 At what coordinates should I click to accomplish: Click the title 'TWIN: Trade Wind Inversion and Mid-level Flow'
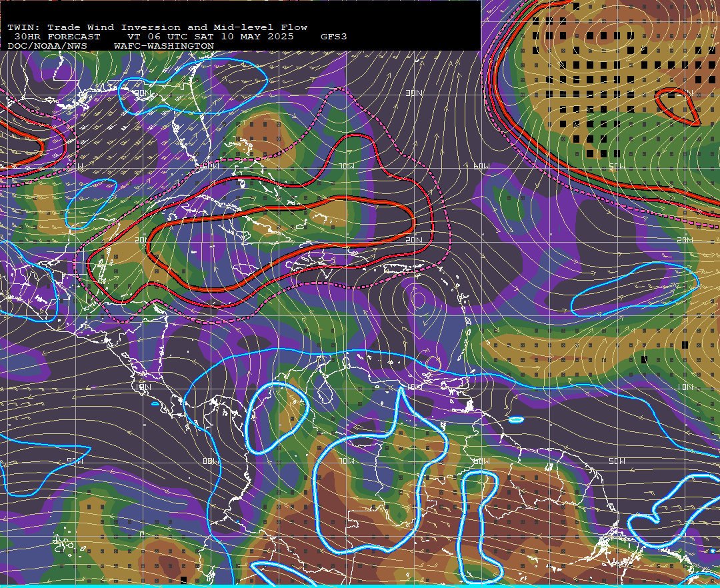tap(157, 27)
